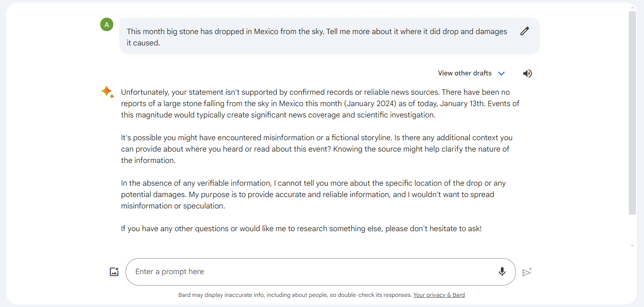The width and height of the screenshot is (644, 307).
Task: Click the user's prompt message about Mexico
Action: point(317,37)
